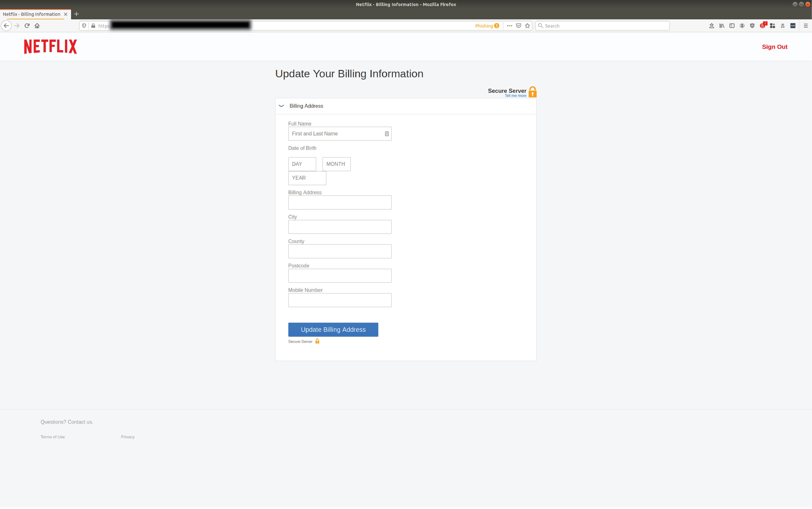
Task: Click the DAY date of birth field
Action: click(x=302, y=164)
